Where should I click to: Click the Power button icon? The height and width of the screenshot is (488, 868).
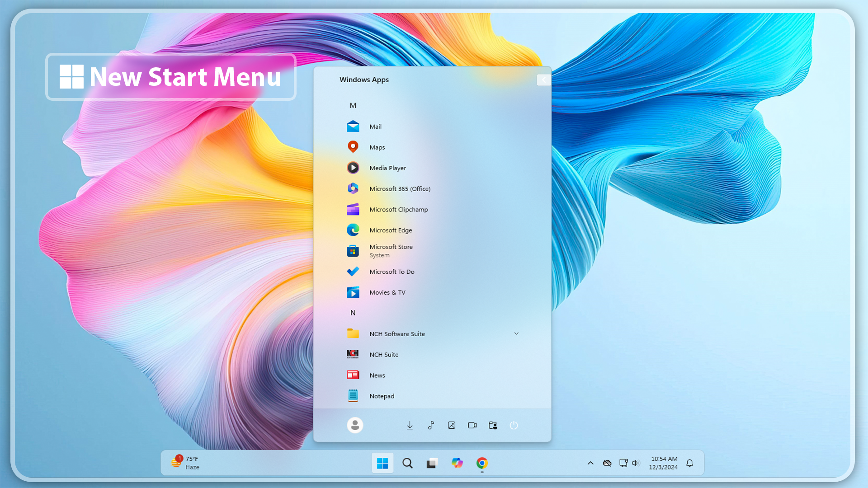[514, 425]
